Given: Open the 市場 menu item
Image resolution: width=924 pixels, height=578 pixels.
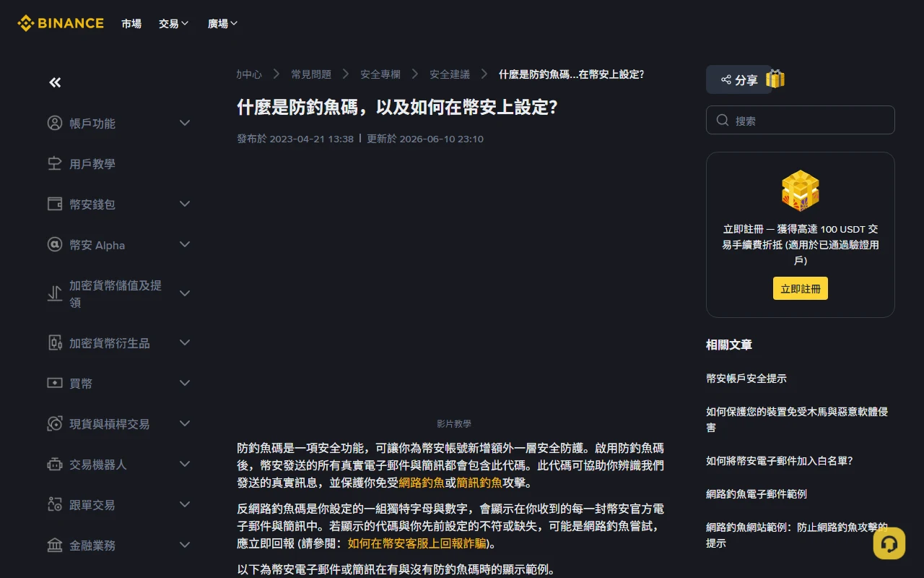Looking at the screenshot, I should pos(131,24).
